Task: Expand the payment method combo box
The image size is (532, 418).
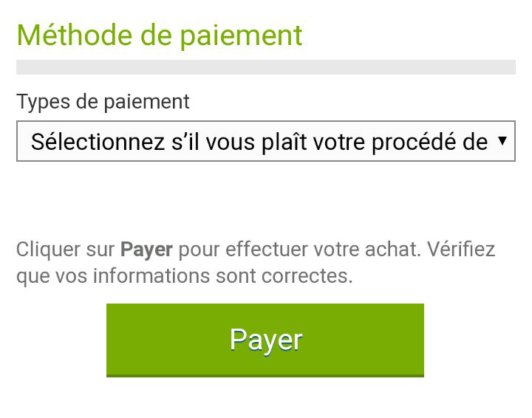Action: point(266,141)
